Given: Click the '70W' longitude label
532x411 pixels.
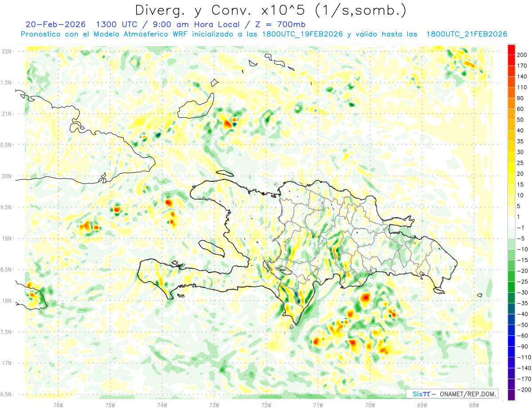Looking at the screenshot, I should point(370,404).
